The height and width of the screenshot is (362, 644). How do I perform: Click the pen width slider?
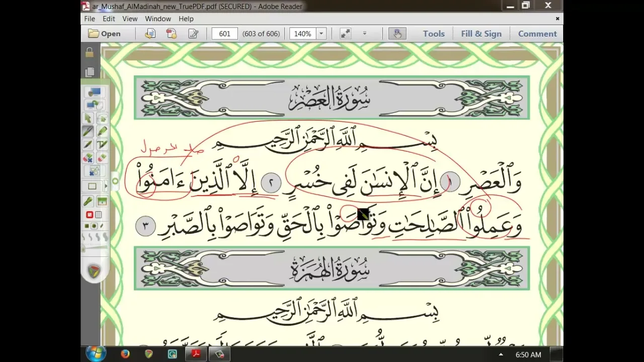click(x=95, y=248)
